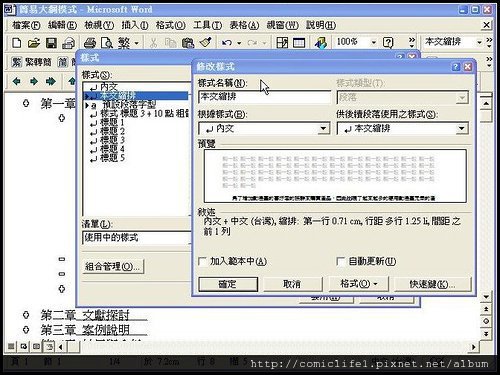Check the 自動更新(U) checkbox
Screen dimensions: 500x375
point(341,261)
